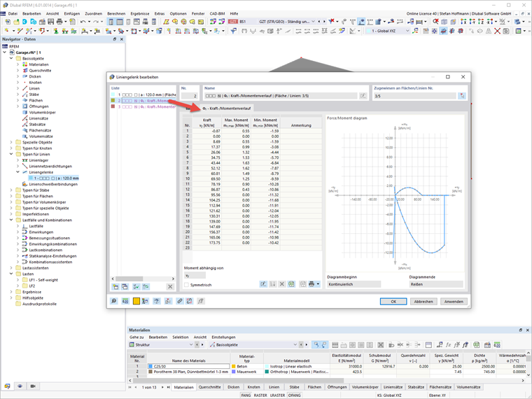Enable the Symmetrisch checkbox
The image size is (532, 399).
186,285
